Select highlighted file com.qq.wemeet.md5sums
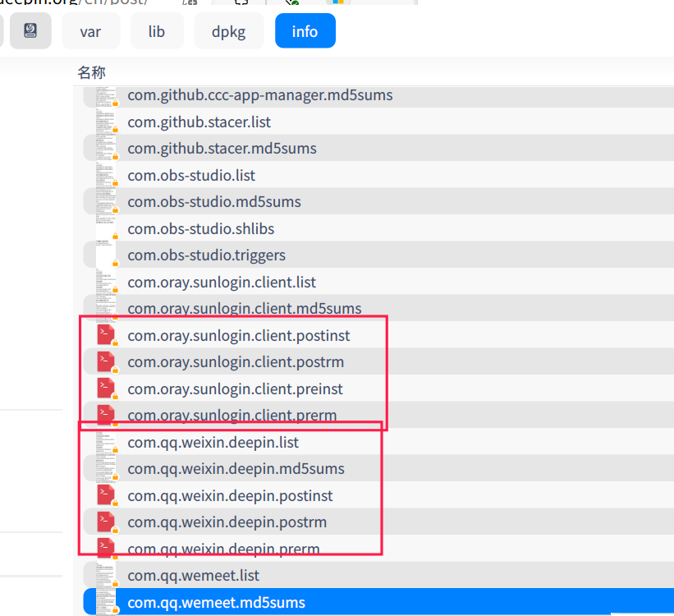 pyautogui.click(x=378, y=602)
